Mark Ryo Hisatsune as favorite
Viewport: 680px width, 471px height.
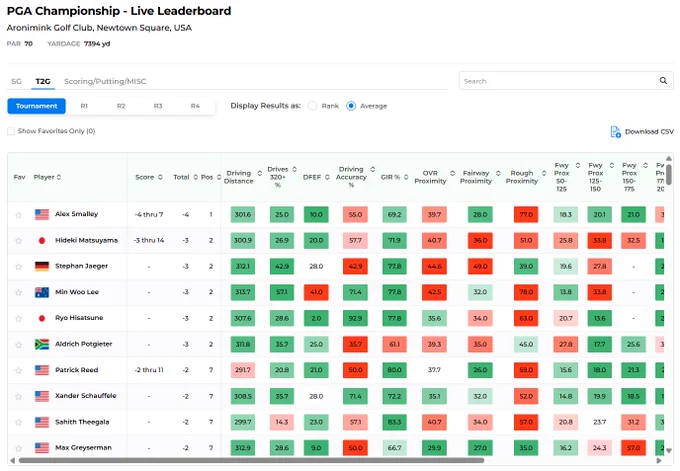(18, 318)
